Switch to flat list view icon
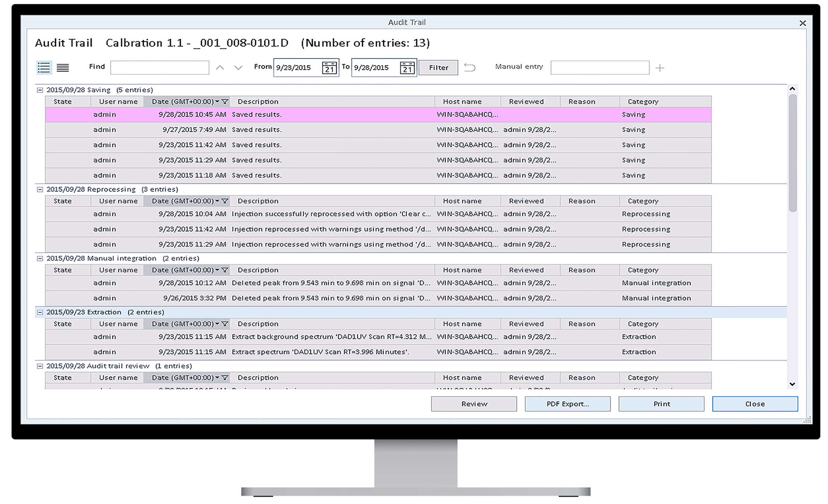 (x=63, y=68)
